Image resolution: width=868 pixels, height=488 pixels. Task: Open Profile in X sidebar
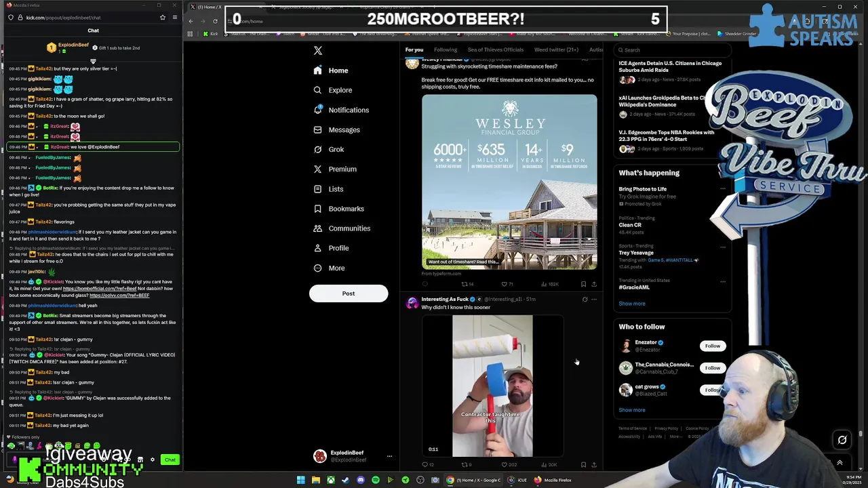coord(331,248)
